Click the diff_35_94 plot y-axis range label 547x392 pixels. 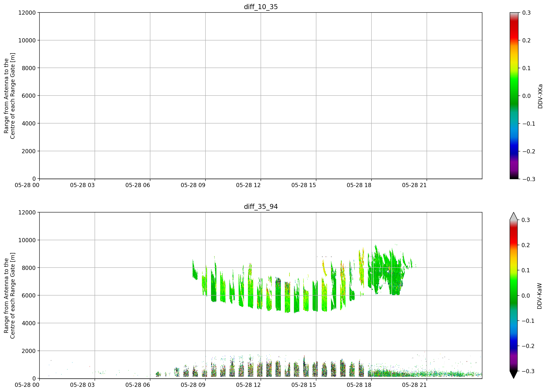9,295
